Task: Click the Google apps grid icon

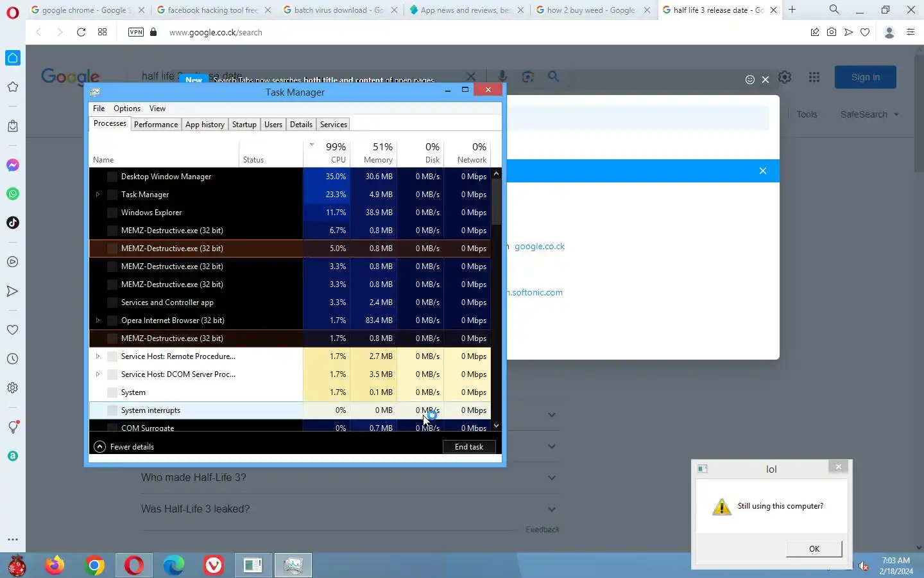Action: (814, 77)
